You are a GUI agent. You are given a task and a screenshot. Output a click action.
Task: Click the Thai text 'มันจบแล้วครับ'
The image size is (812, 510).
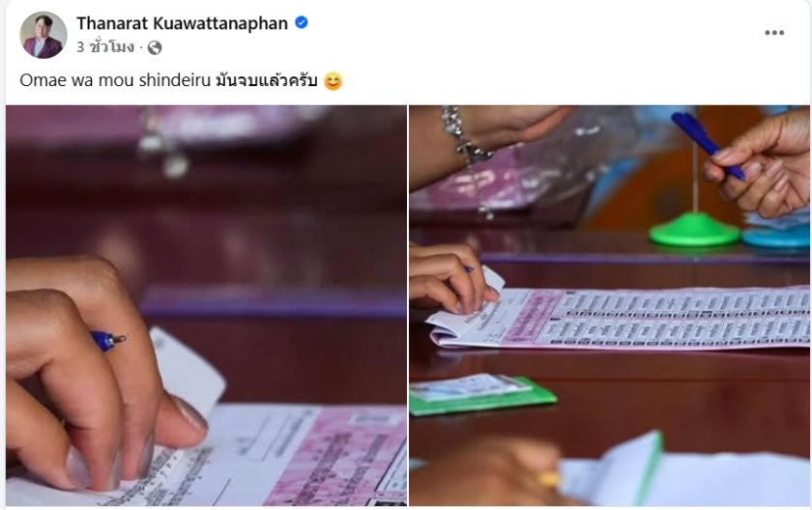(266, 81)
